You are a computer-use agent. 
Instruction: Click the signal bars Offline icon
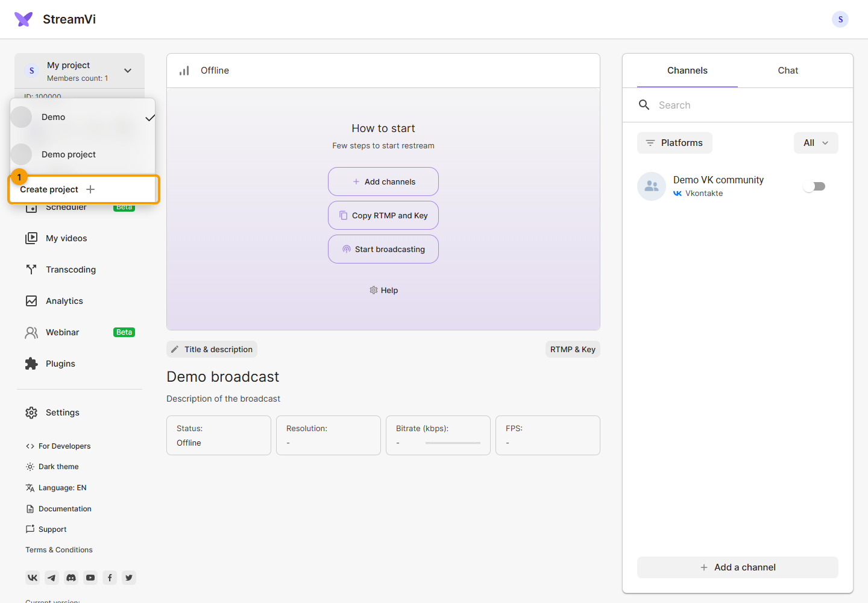click(x=184, y=71)
